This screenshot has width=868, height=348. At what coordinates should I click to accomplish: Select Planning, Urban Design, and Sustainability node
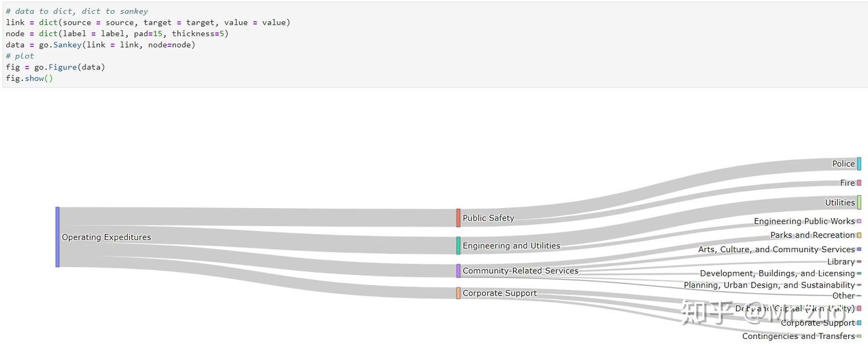coord(859,285)
